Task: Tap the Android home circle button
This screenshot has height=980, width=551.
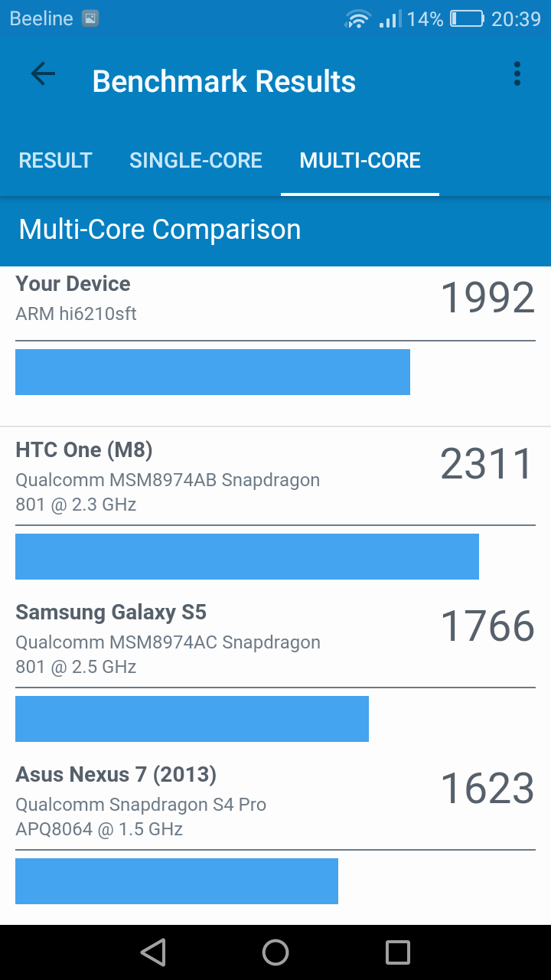Action: 275,952
